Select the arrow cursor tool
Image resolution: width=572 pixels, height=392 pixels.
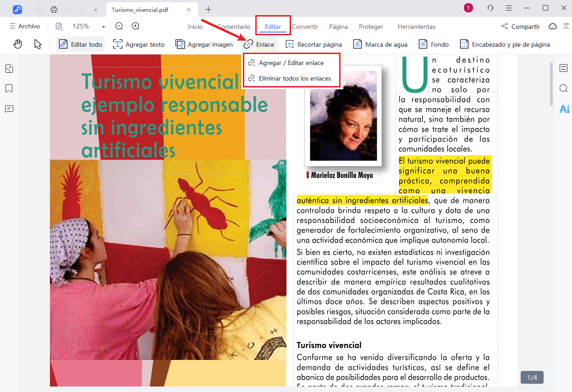point(38,44)
